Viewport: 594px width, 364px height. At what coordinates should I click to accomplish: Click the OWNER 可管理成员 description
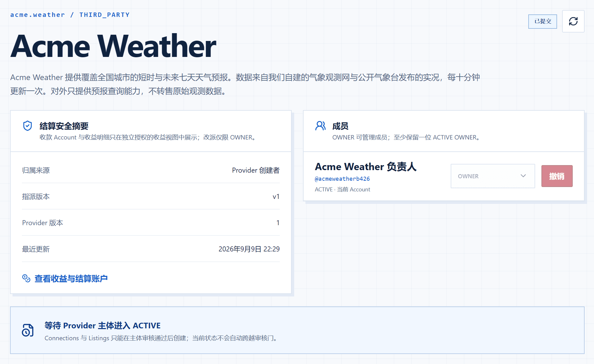tap(407, 137)
